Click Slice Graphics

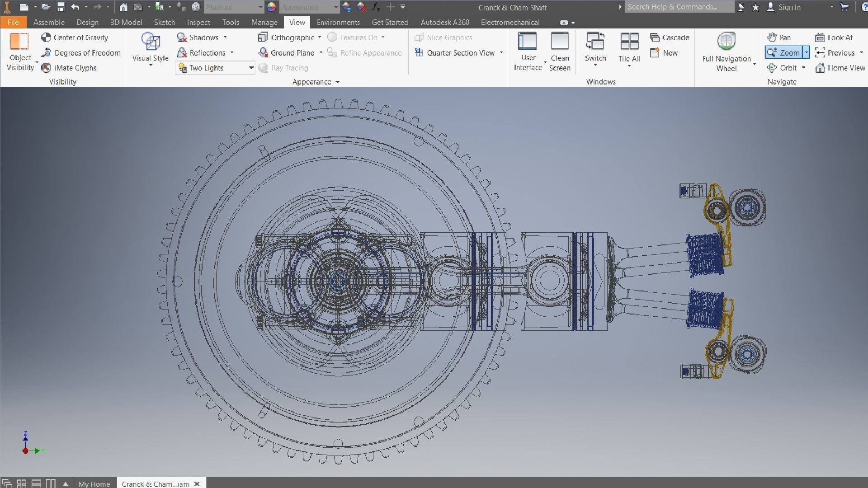click(443, 38)
